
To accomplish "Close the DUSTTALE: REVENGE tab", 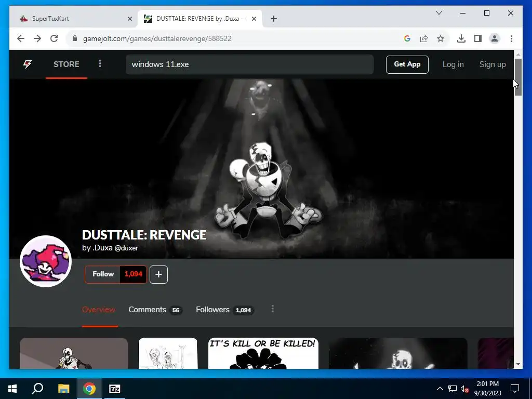I will (254, 19).
